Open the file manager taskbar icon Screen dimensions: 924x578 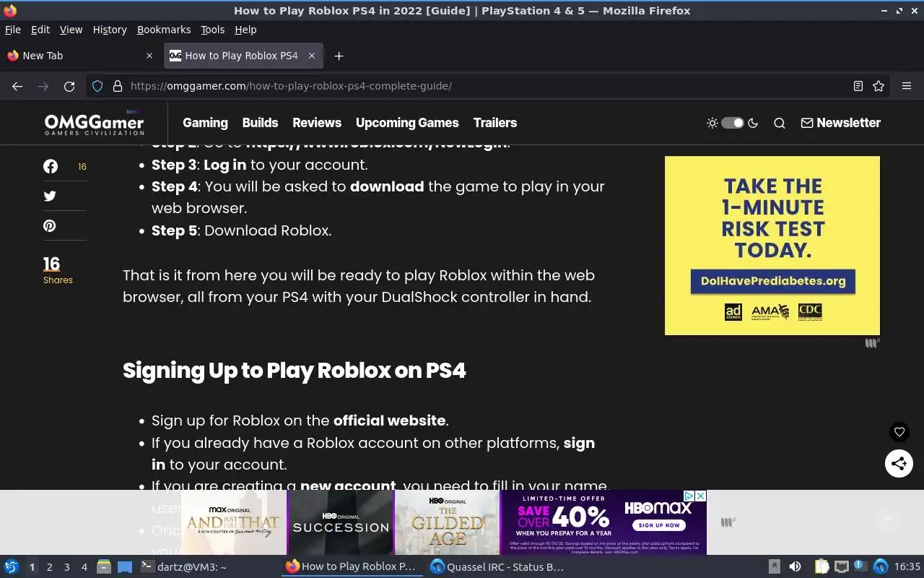[x=104, y=566]
